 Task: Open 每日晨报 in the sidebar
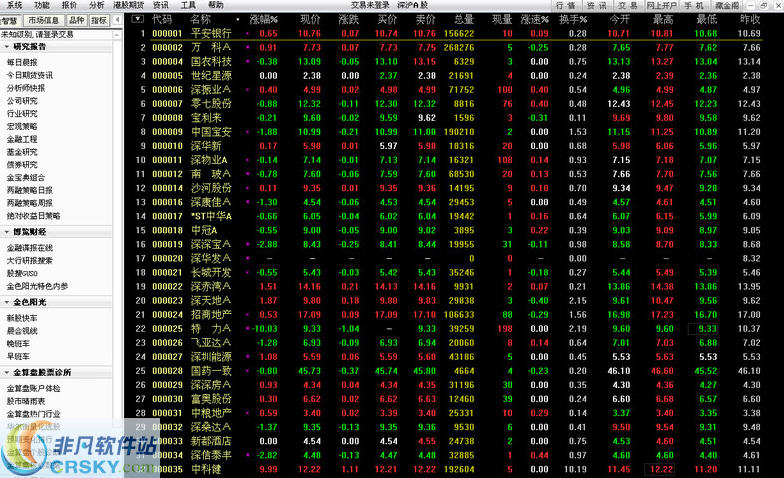[x=22, y=62]
